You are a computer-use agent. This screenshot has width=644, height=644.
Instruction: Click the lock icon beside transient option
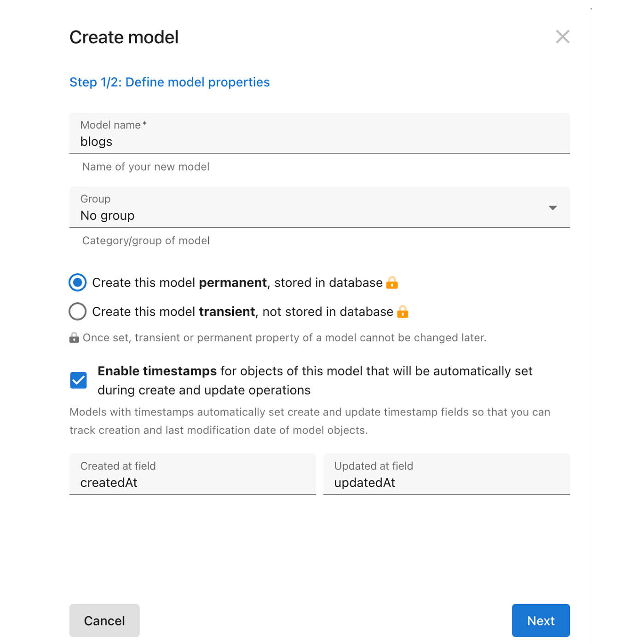coord(403,311)
